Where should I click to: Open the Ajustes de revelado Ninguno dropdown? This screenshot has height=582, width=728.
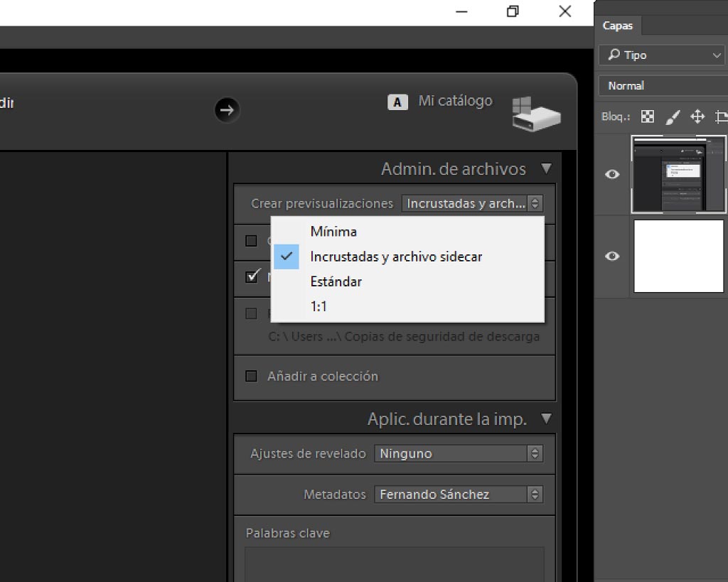(459, 453)
